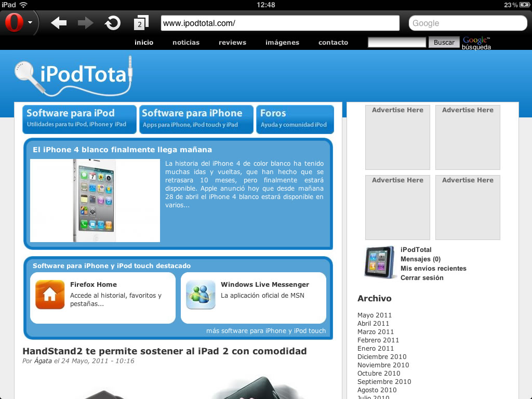The height and width of the screenshot is (399, 532).
Task: Focus the www.ipodtotal.com address bar
Action: (280, 23)
